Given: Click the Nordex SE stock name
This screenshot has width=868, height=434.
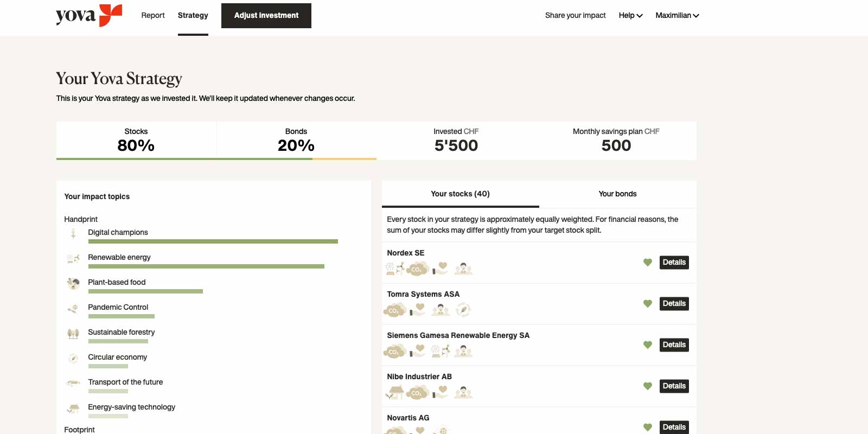Looking at the screenshot, I should point(406,253).
